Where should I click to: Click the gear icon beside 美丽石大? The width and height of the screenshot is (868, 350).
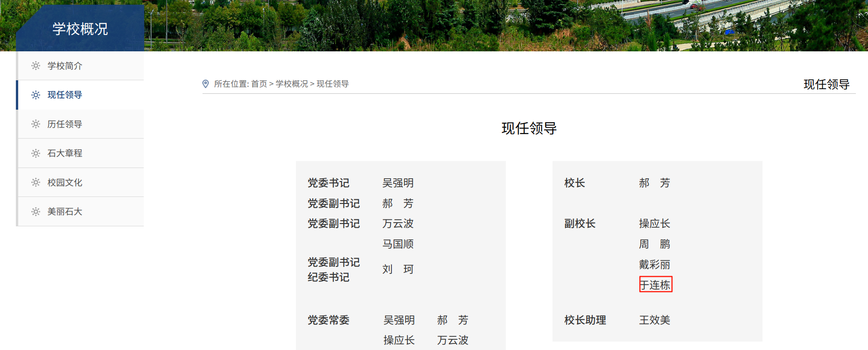(35, 211)
